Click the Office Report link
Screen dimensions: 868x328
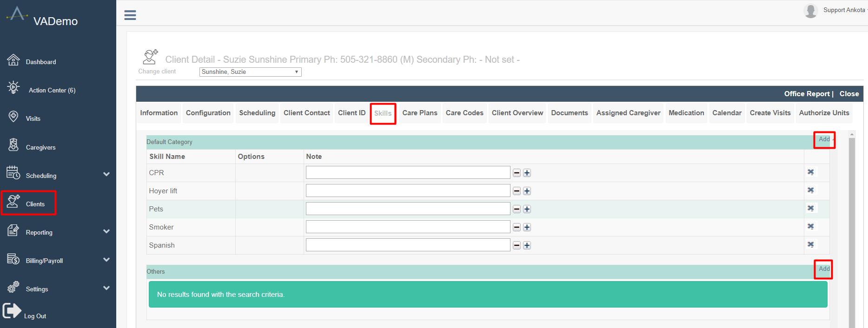pos(807,94)
